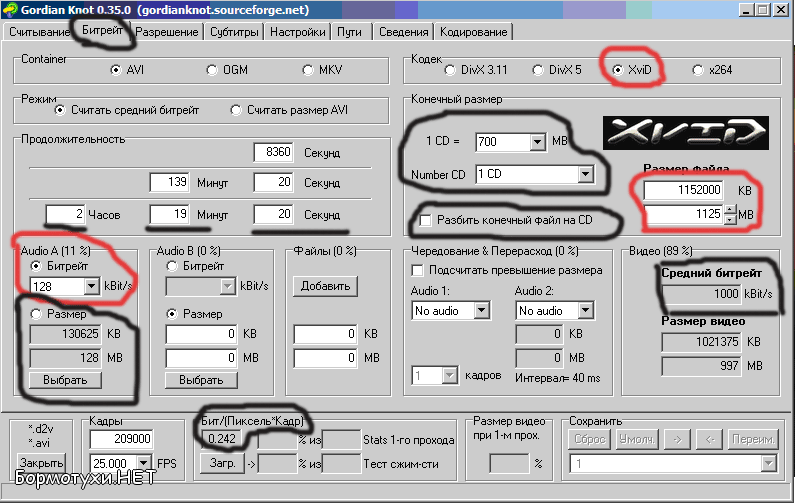Select Audio A Размер radio button
This screenshot has height=503, width=795.
pos(36,314)
